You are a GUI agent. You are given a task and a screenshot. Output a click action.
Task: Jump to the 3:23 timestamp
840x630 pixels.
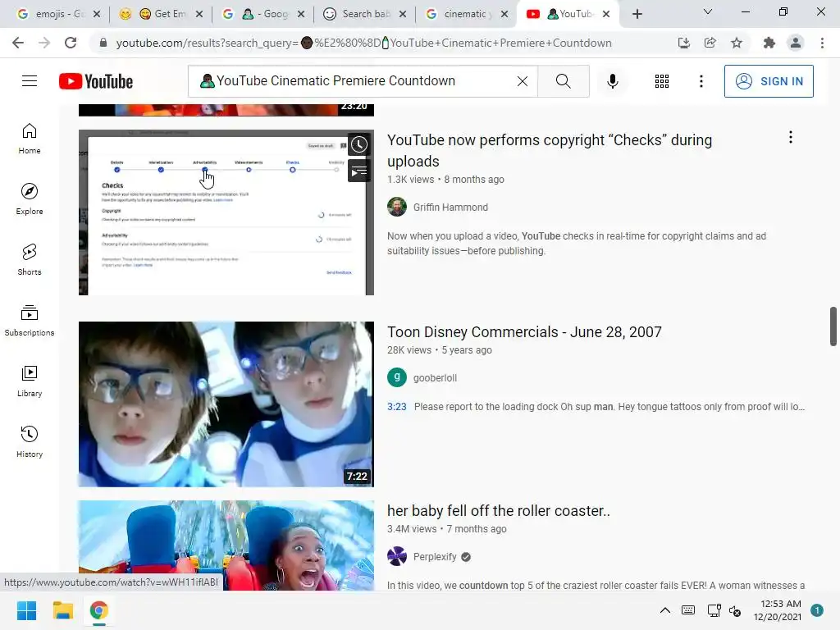(397, 407)
